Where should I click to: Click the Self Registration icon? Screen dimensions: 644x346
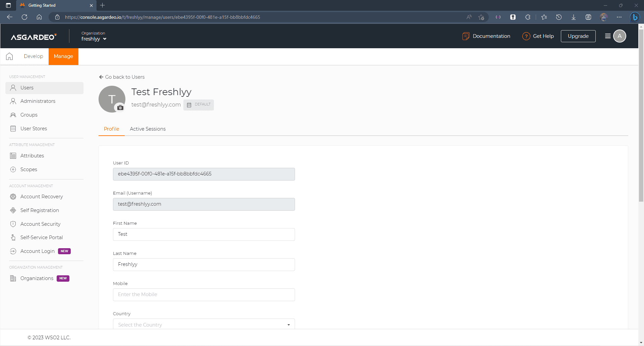pyautogui.click(x=13, y=210)
